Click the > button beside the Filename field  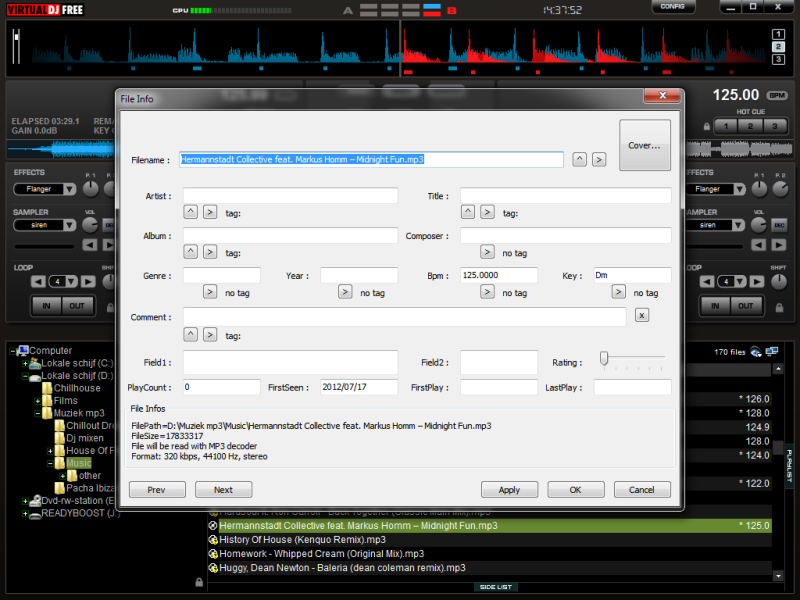[599, 160]
